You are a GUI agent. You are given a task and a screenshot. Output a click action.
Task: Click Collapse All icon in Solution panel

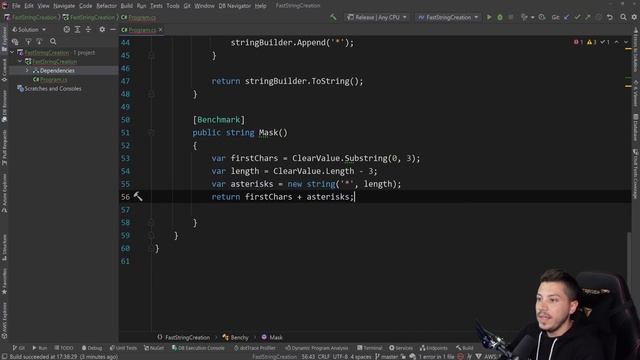coord(88,29)
